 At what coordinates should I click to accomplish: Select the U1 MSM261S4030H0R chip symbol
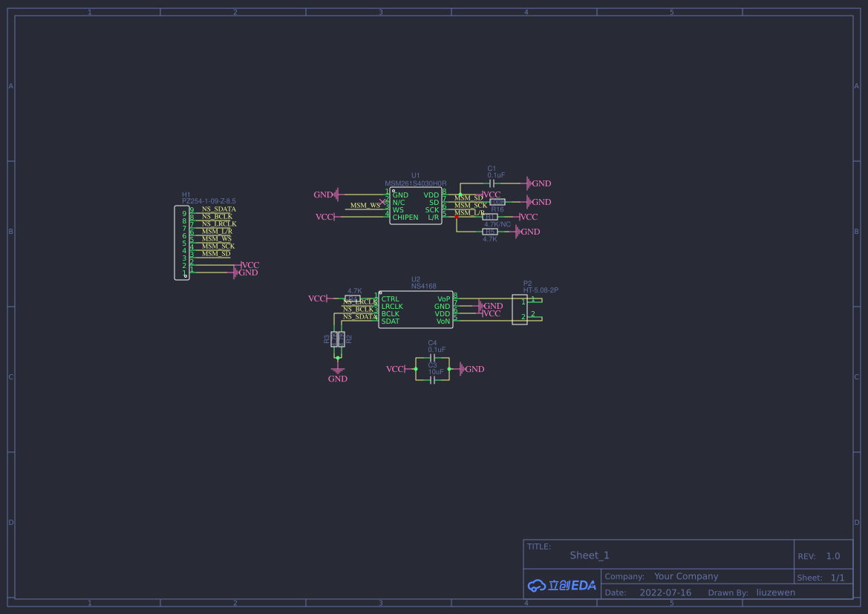(x=416, y=206)
